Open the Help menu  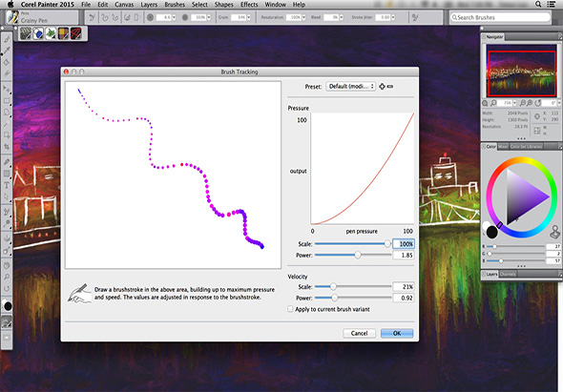[x=299, y=5]
